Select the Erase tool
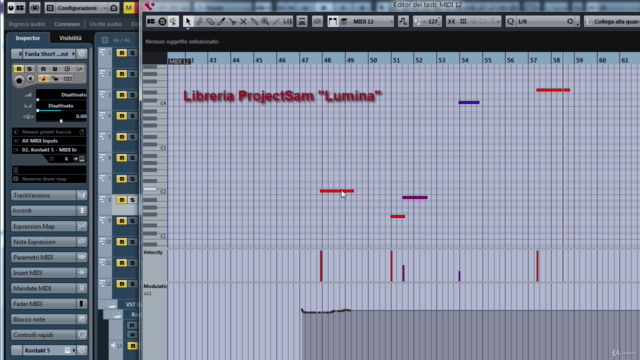 (210, 22)
